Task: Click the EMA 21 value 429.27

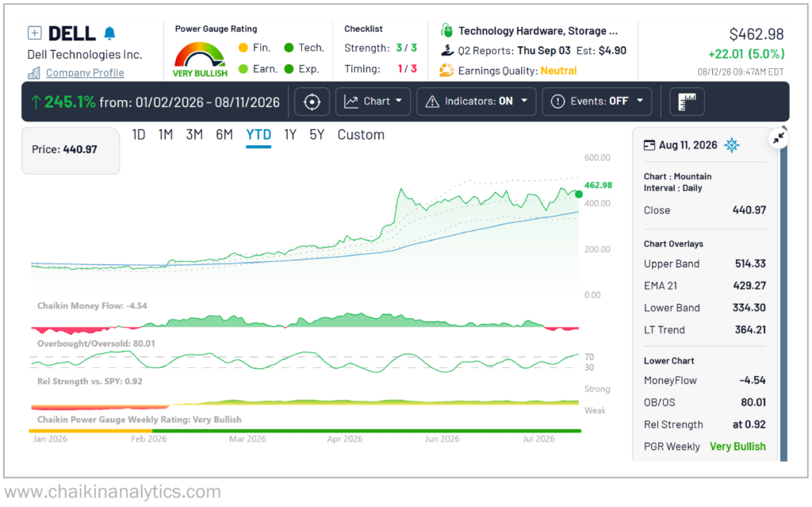Action: [749, 286]
